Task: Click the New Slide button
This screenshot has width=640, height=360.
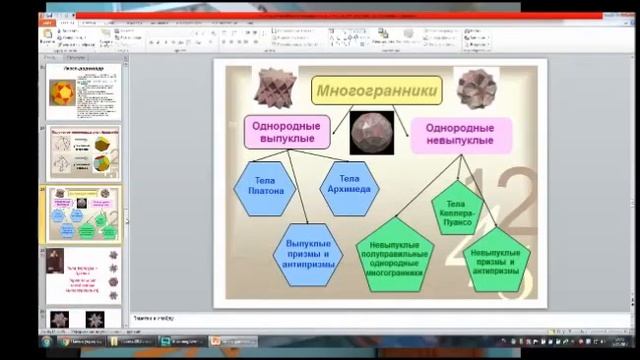Action: click(x=106, y=38)
